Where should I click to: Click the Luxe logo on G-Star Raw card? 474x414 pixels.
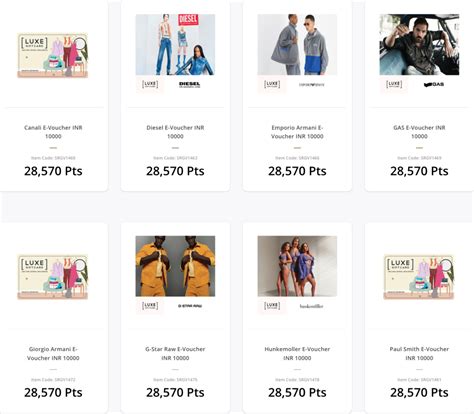150,306
